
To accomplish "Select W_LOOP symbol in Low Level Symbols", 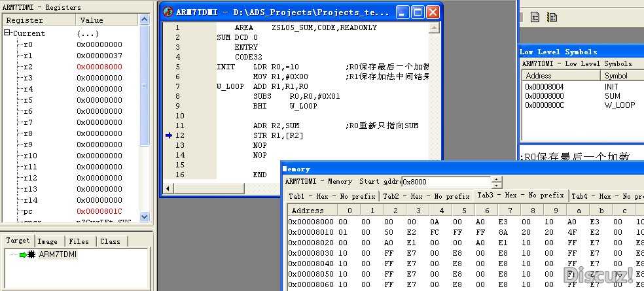I will (x=620, y=105).
